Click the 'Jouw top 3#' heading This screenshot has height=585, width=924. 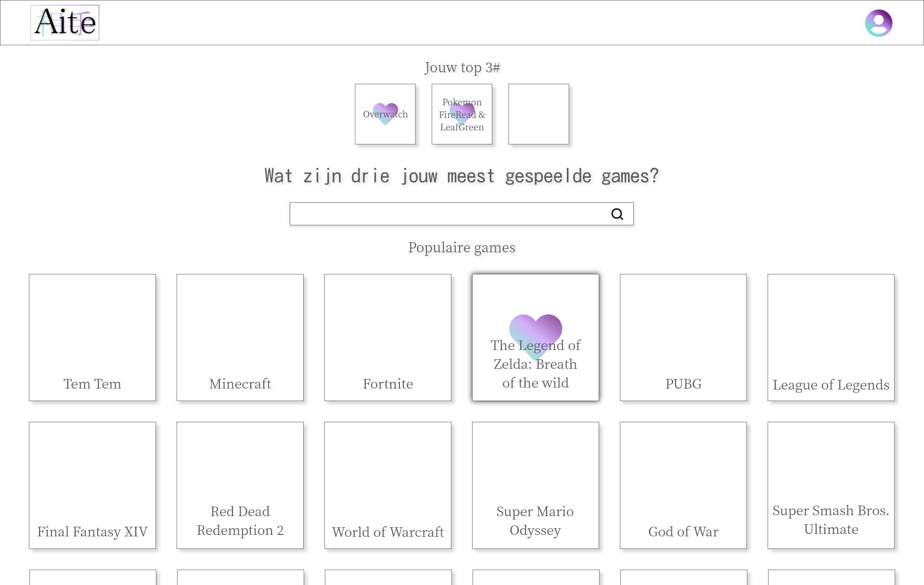click(462, 67)
